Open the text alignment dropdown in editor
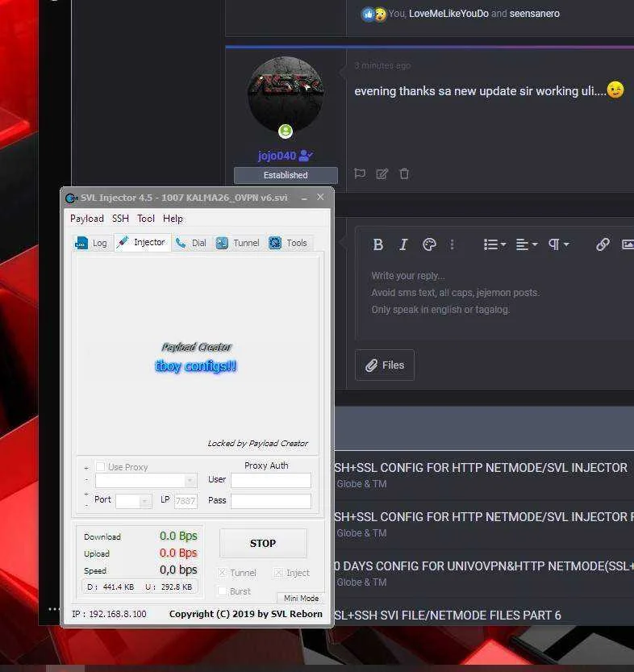This screenshot has width=634, height=672. (527, 244)
